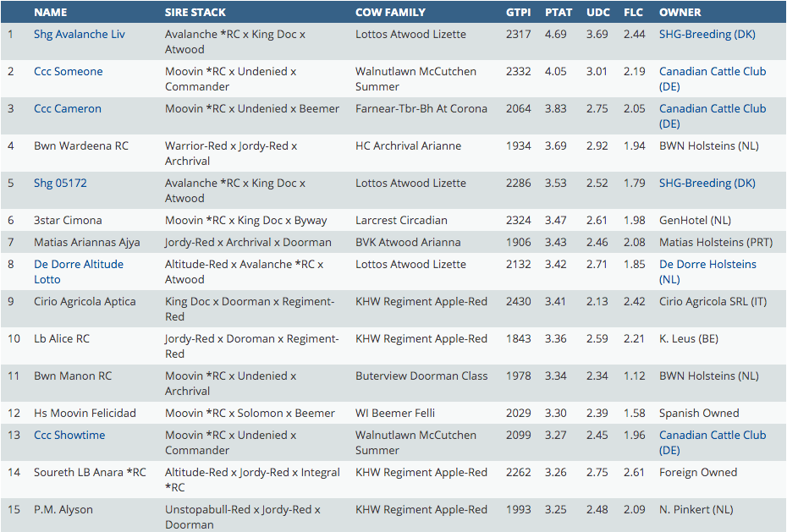Click the NAME column header
The height and width of the screenshot is (532, 787).
point(50,13)
